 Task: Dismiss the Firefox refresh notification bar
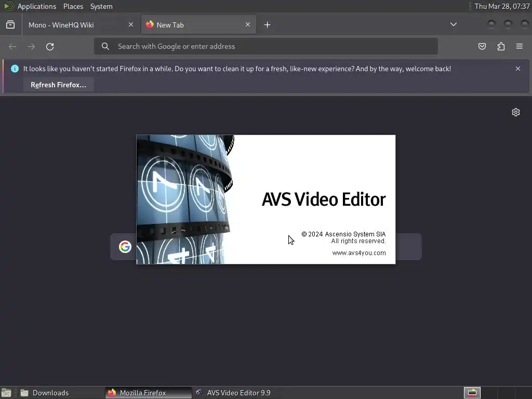[518, 69]
